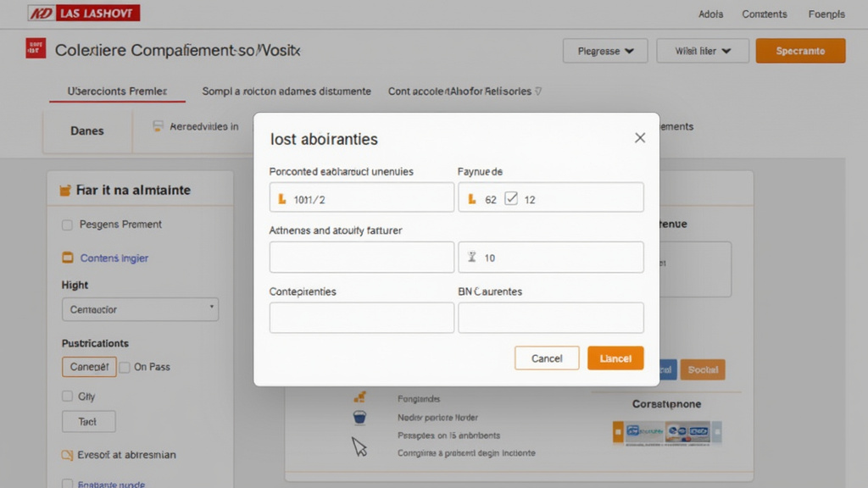Open the "Cemaocior" dropdown under Hight
The width and height of the screenshot is (868, 488).
pyautogui.click(x=140, y=309)
